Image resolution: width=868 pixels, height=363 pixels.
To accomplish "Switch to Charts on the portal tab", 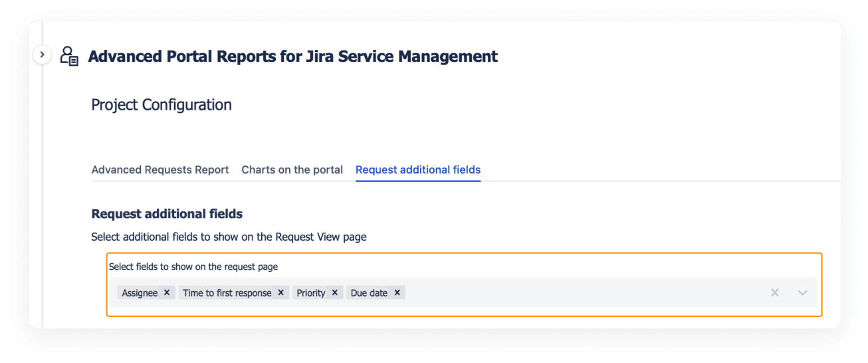I will (292, 170).
